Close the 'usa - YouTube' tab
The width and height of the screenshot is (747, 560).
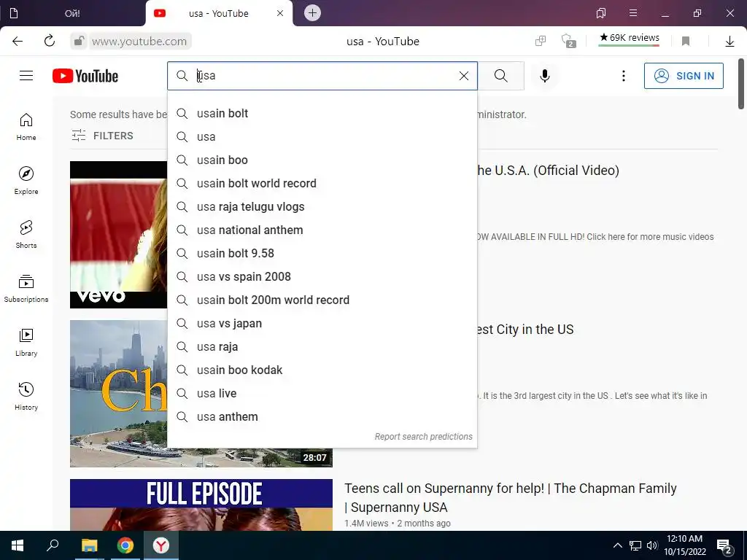pyautogui.click(x=280, y=13)
